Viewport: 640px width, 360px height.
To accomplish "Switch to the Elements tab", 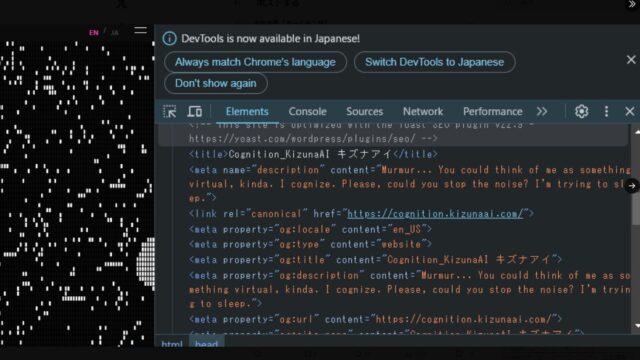I will click(247, 111).
